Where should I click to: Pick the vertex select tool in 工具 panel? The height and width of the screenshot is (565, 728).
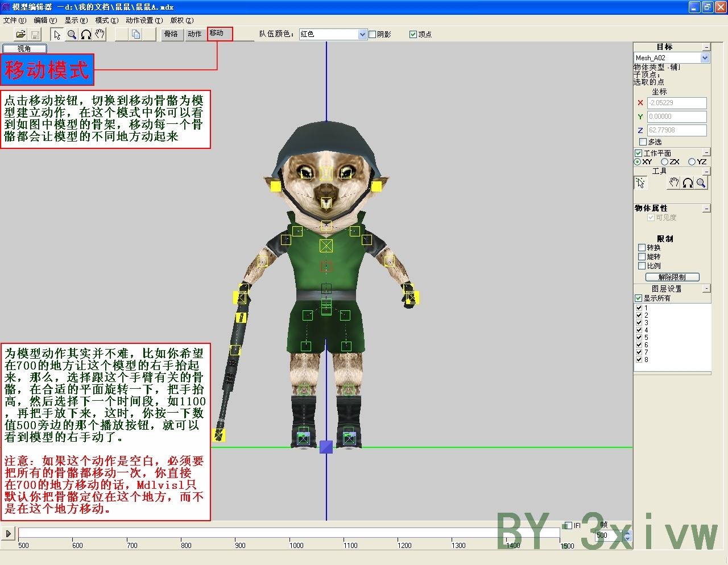coord(641,182)
